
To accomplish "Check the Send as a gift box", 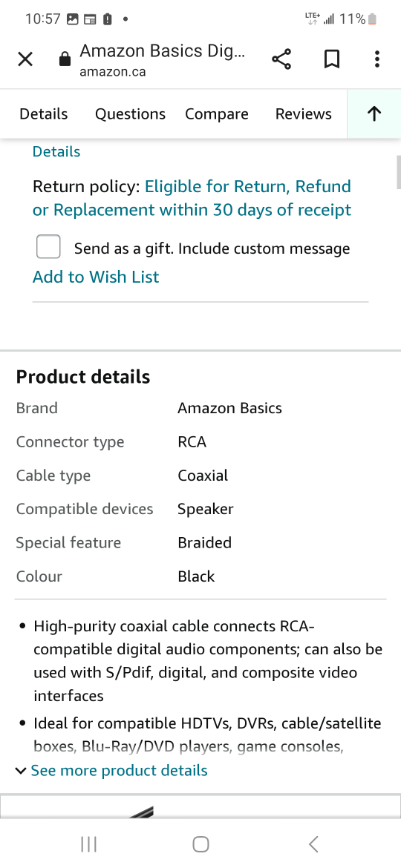I will [x=48, y=246].
